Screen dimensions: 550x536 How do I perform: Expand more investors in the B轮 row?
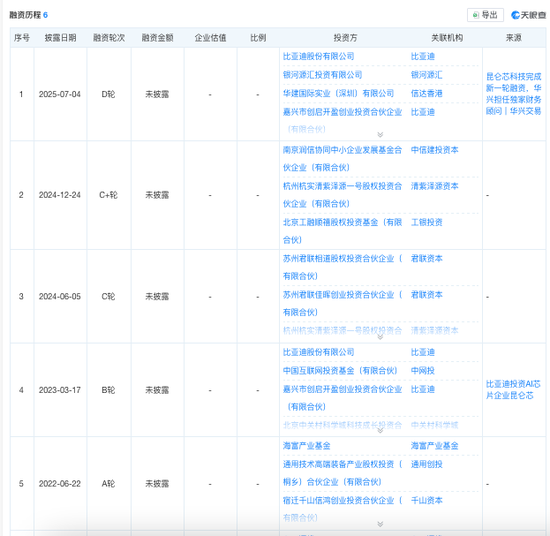click(380, 430)
